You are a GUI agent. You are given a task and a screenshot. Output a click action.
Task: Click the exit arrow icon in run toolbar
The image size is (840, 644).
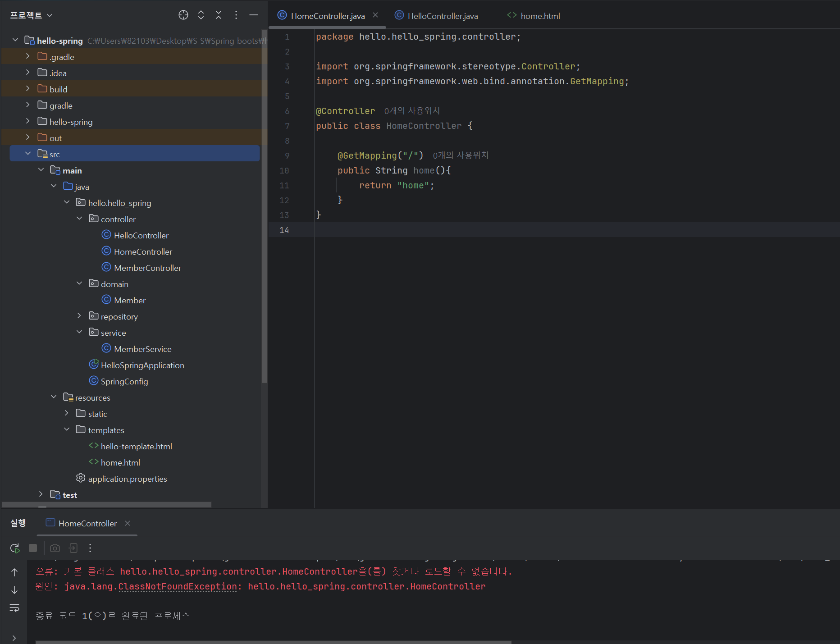pos(73,548)
